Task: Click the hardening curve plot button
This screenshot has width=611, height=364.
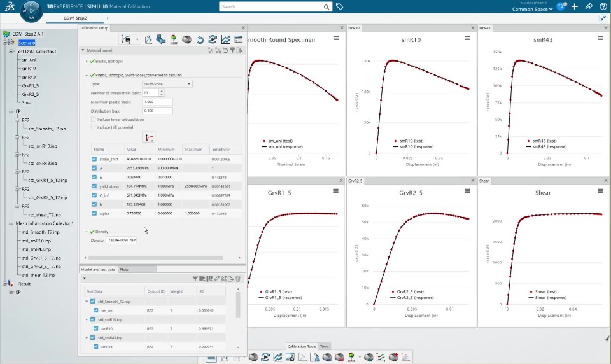Action: tap(149, 137)
